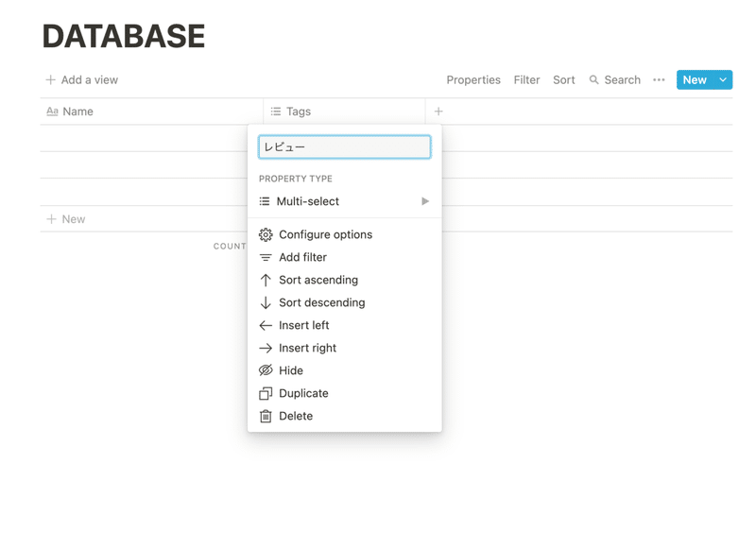Click the Delete trash icon
This screenshot has width=756, height=549.
click(x=266, y=416)
